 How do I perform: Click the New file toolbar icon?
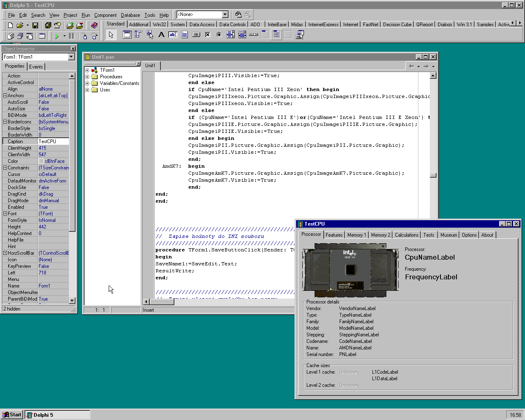click(x=11, y=25)
